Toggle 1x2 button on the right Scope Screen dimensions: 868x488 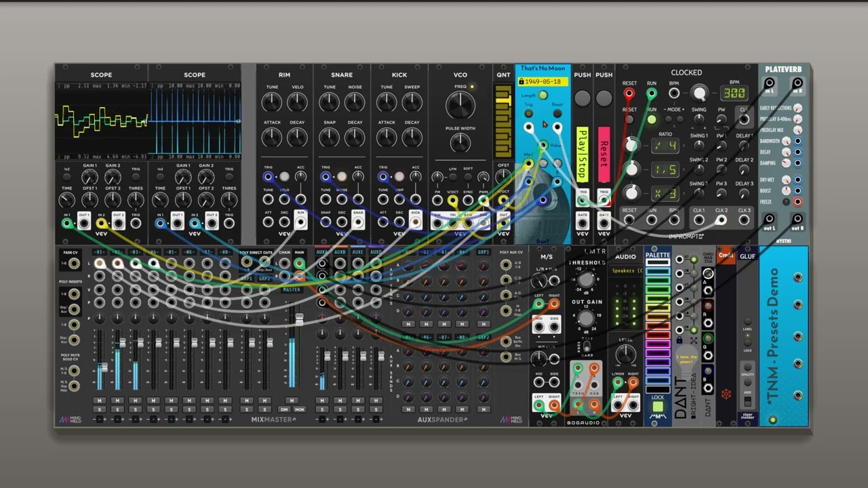(x=160, y=178)
